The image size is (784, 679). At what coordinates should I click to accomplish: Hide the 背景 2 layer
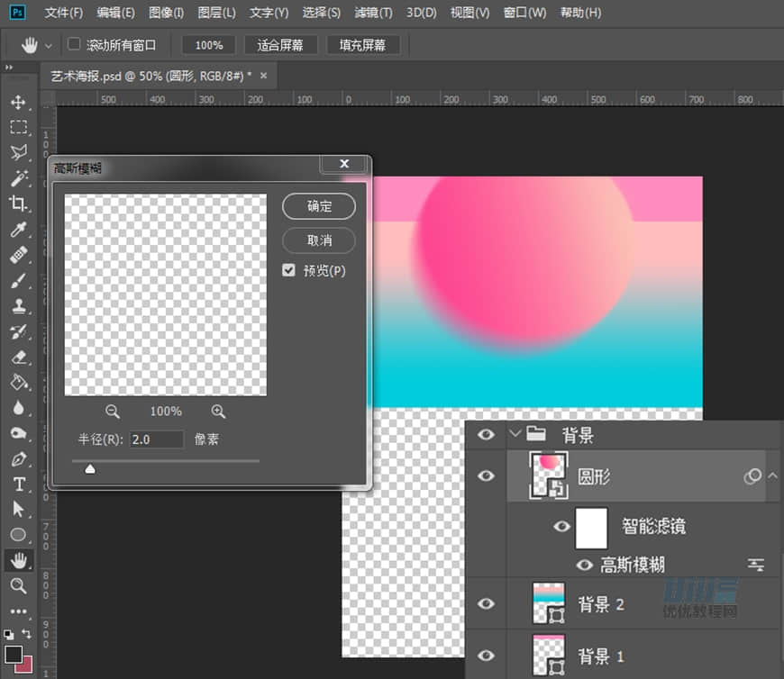pos(487,603)
